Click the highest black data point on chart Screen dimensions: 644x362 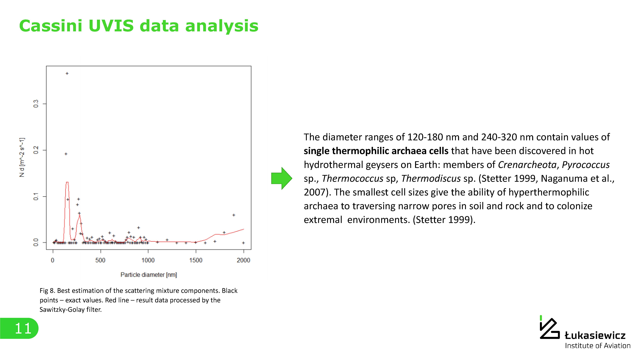point(67,73)
